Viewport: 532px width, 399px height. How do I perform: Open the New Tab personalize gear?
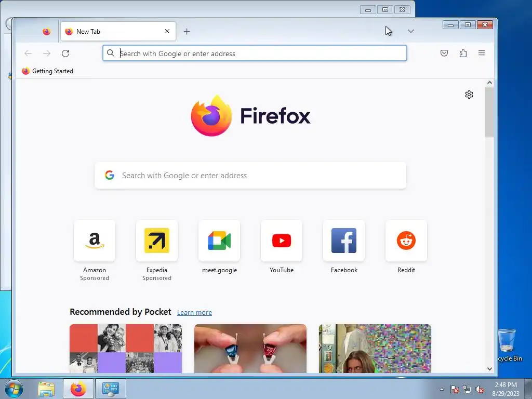pyautogui.click(x=469, y=95)
